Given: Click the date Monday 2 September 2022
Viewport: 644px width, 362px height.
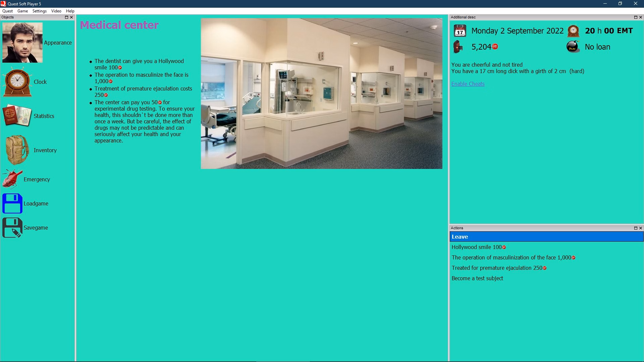Looking at the screenshot, I should 518,31.
